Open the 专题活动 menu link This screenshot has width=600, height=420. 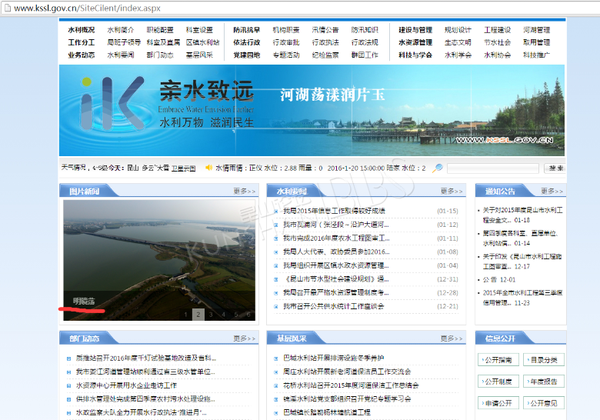point(286,55)
